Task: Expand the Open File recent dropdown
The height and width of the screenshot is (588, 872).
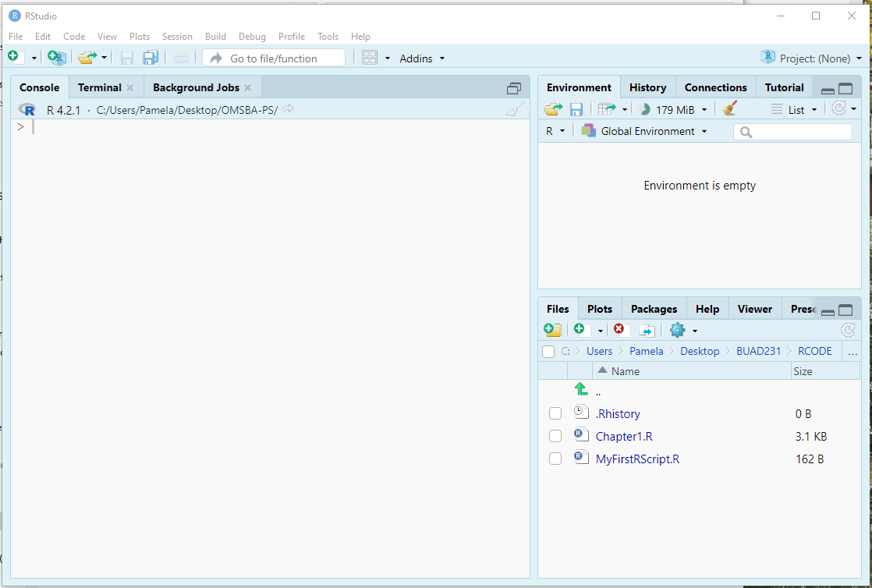Action: 104,58
